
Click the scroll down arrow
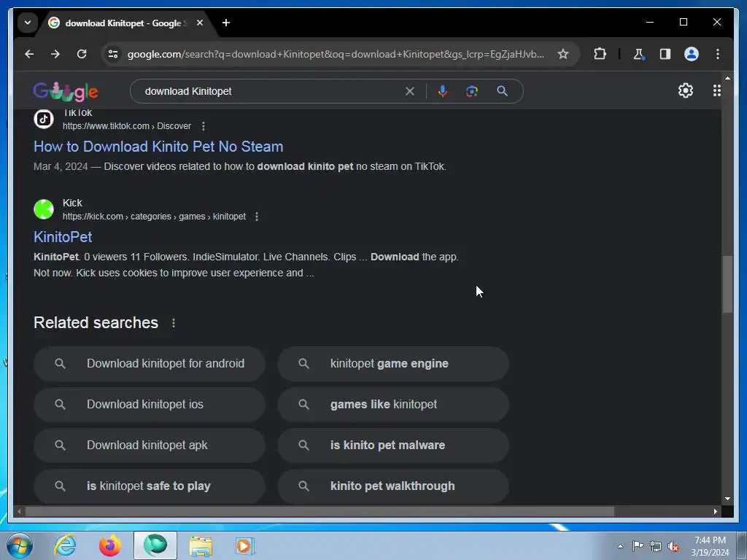tap(727, 499)
